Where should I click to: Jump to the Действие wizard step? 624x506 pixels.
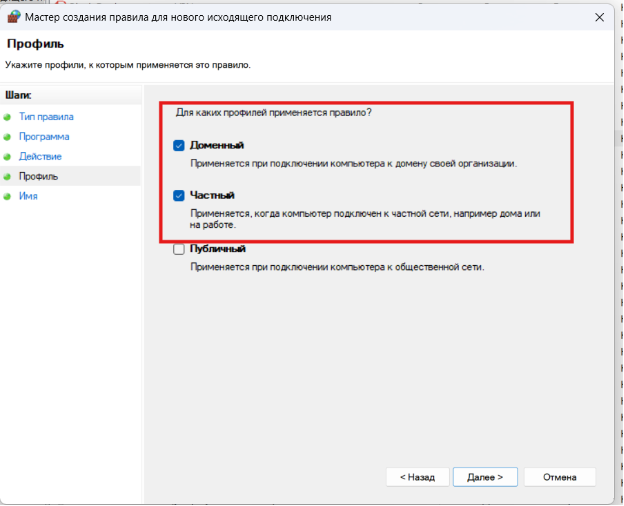[x=40, y=157]
